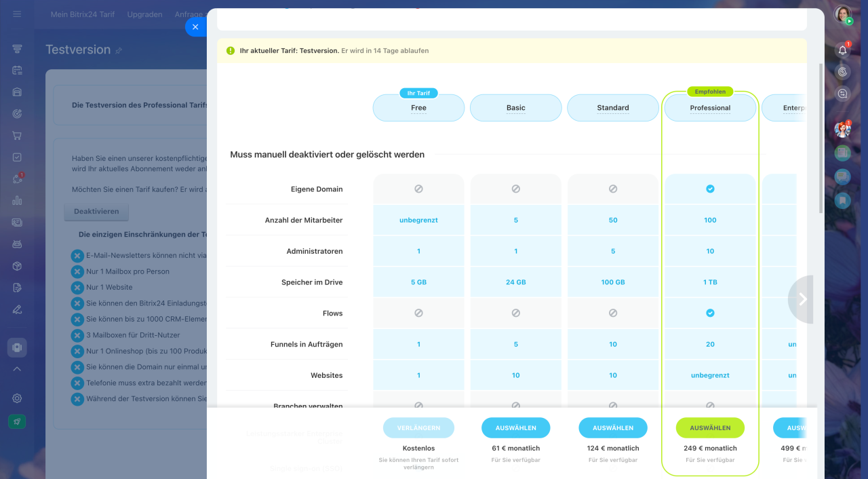
Task: Click the '1 TB' storage cell
Action: (x=710, y=282)
